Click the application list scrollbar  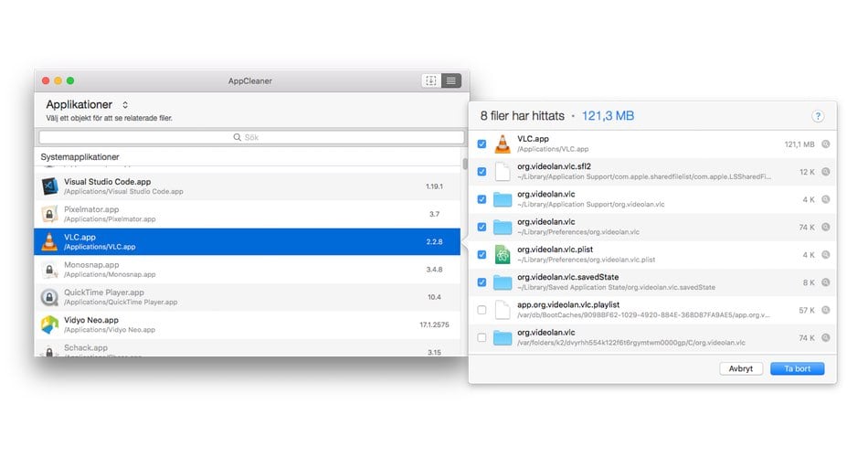tap(465, 164)
